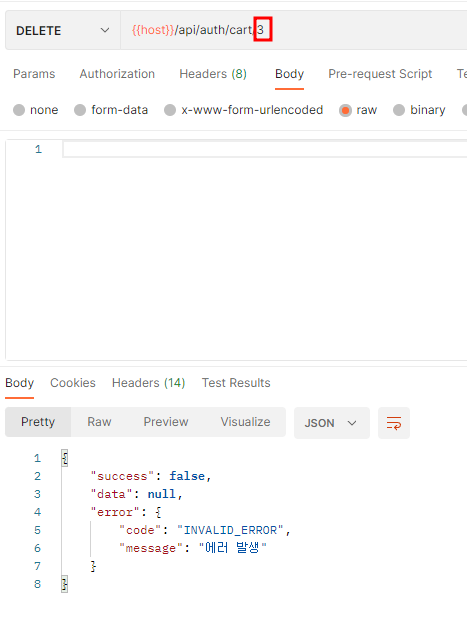This screenshot has height=630, width=467.
Task: Toggle word wrap icon in response
Action: pos(393,423)
